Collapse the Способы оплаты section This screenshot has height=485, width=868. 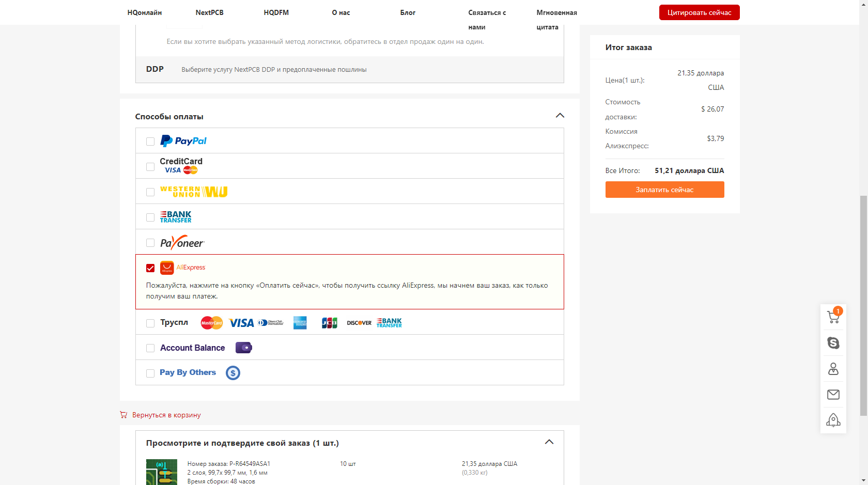tap(560, 116)
